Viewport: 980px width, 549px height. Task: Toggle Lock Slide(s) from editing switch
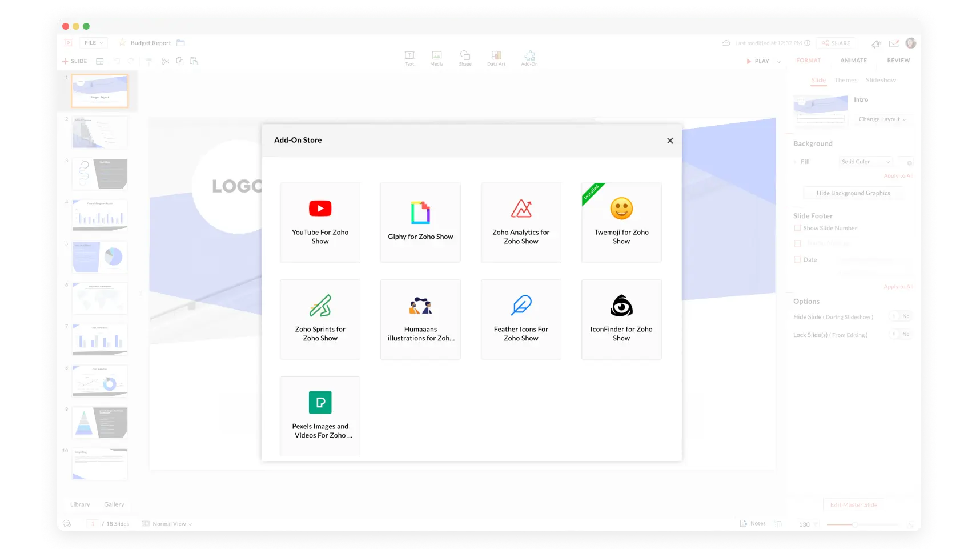(901, 335)
